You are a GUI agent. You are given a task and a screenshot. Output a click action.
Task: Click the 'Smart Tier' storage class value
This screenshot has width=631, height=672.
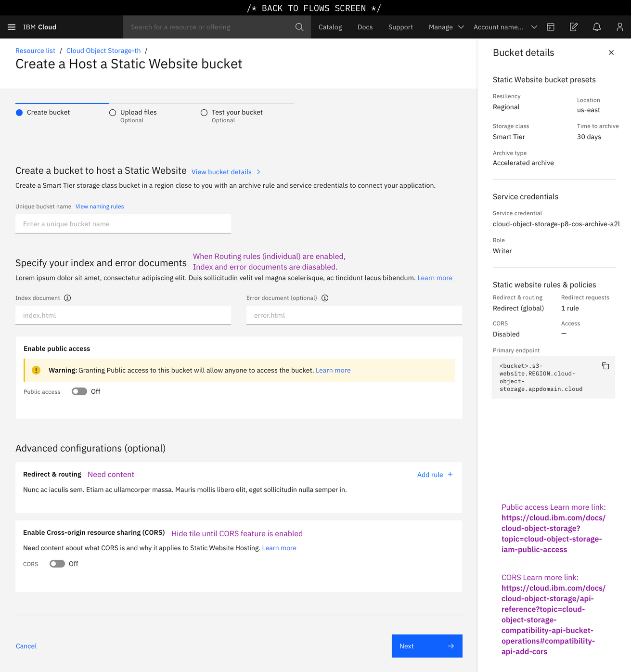tap(509, 137)
